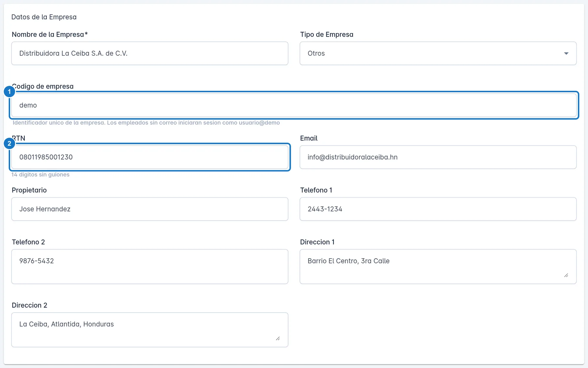Select the Email input field

click(438, 157)
